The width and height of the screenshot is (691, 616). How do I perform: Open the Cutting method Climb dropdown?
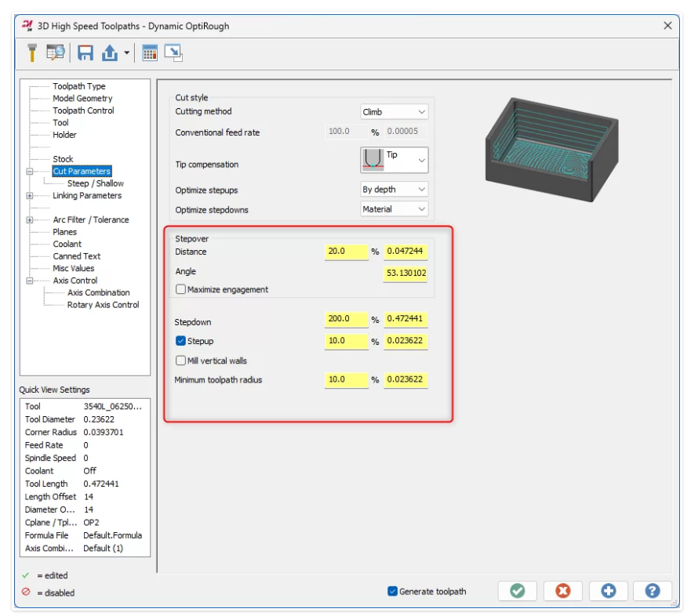pyautogui.click(x=394, y=112)
